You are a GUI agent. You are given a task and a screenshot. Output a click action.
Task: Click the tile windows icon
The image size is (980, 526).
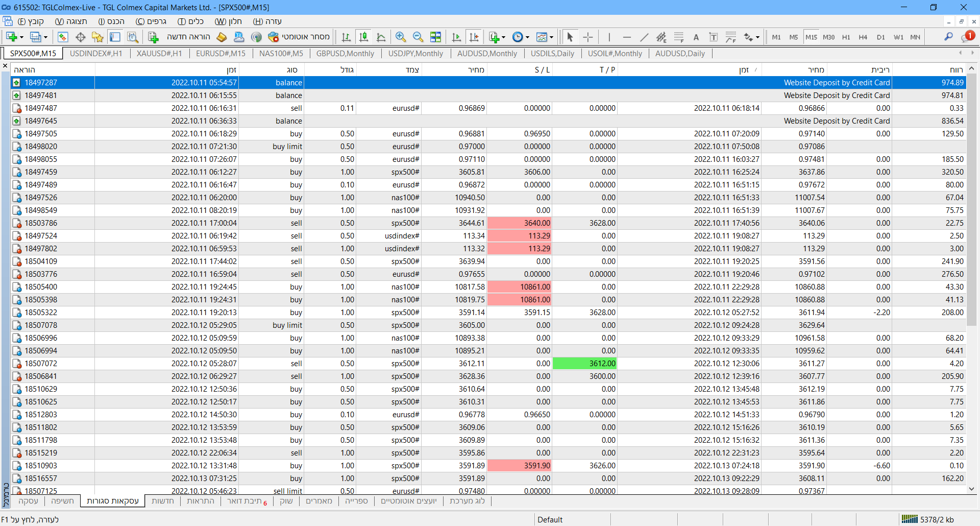[435, 37]
